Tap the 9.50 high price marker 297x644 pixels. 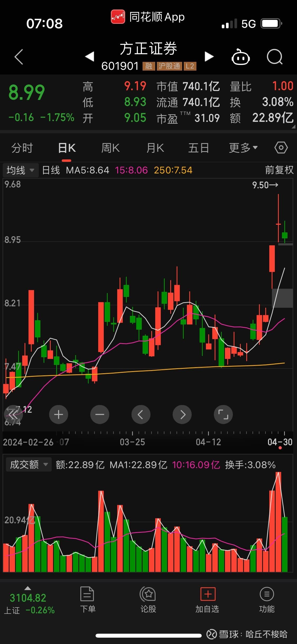click(265, 185)
